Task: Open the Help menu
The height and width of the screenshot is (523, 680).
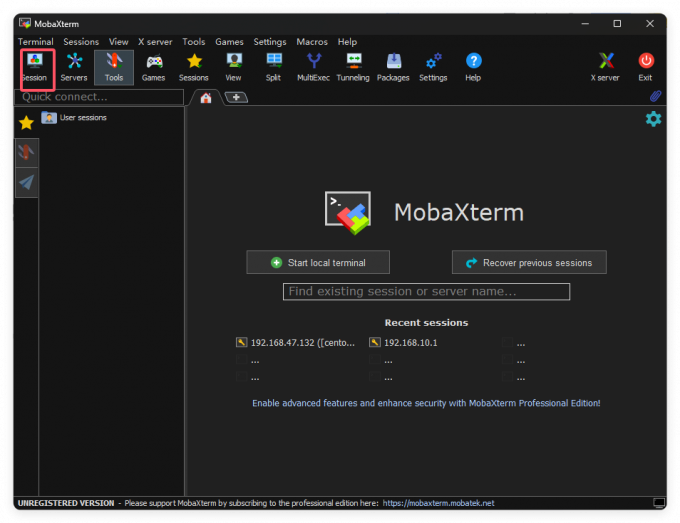Action: click(x=347, y=42)
